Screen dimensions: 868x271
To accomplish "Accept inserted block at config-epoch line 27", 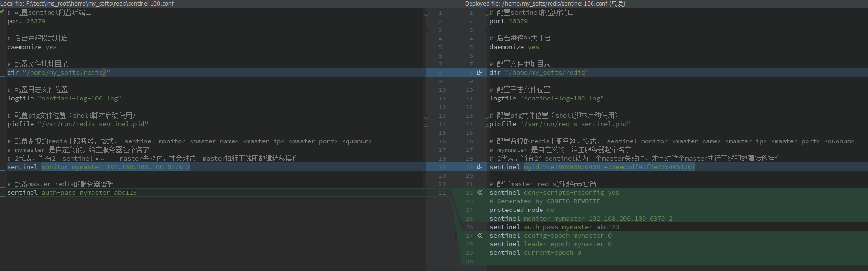I will (x=480, y=235).
